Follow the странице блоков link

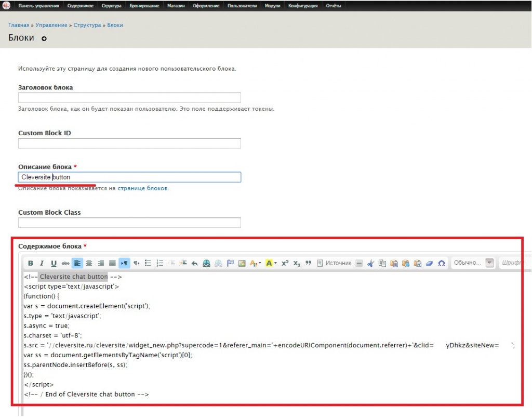(142, 188)
